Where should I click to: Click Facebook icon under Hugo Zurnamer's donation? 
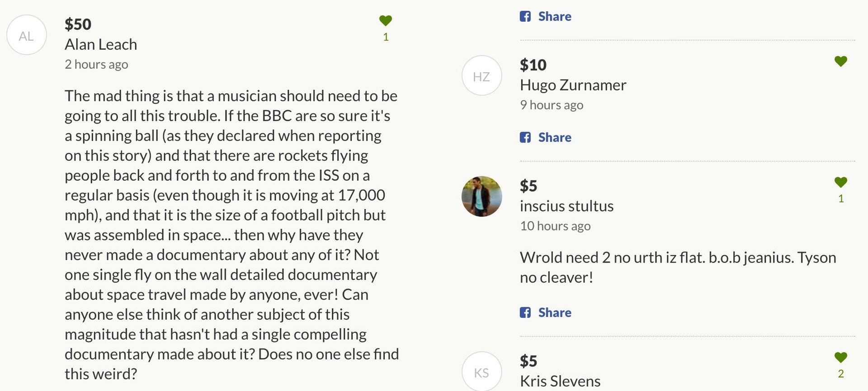(x=525, y=137)
